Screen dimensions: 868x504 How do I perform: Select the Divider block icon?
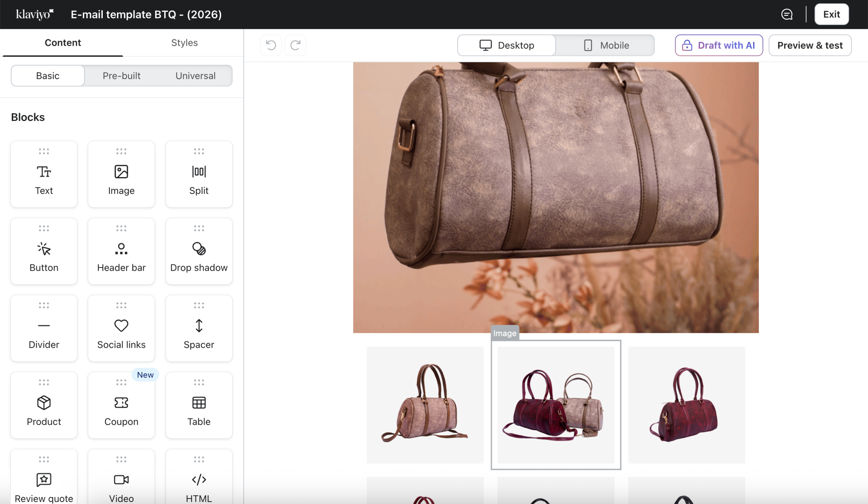tap(44, 325)
